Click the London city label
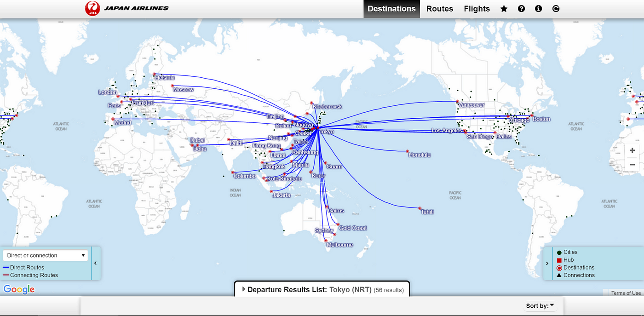Screen dimensions: 644x316 pos(108,92)
